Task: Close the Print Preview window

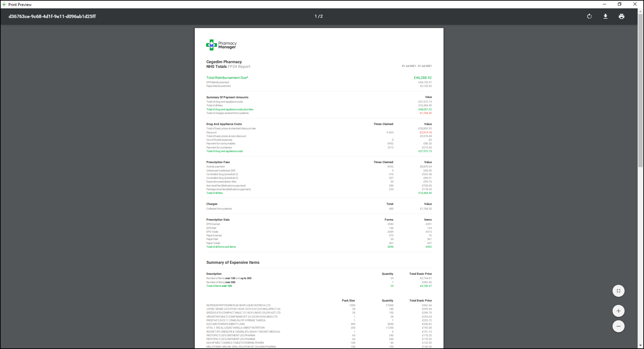Action: (635, 4)
